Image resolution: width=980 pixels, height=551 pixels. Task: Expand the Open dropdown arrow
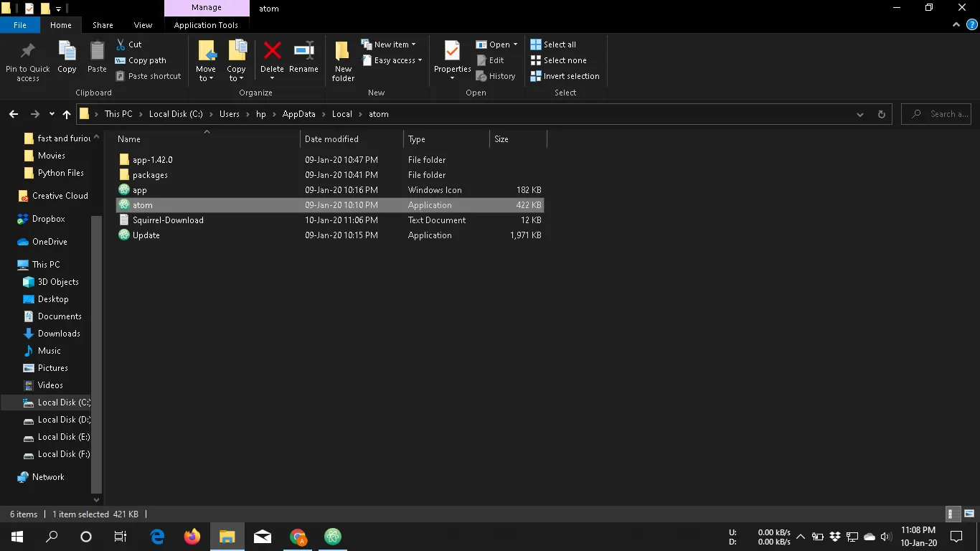[515, 44]
